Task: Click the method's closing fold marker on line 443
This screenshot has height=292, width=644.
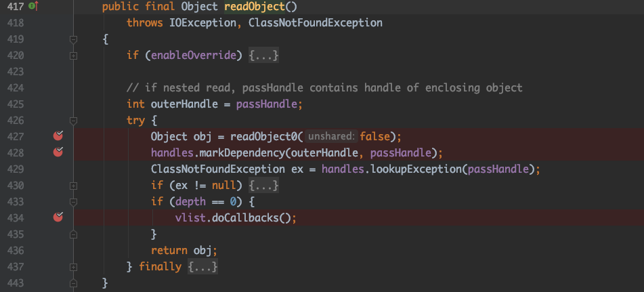Action: 73,283
